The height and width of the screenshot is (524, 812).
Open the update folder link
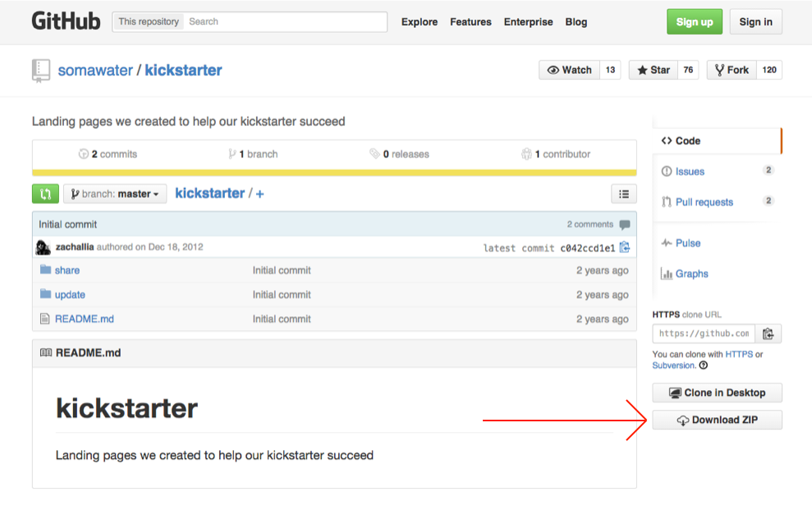click(70, 295)
